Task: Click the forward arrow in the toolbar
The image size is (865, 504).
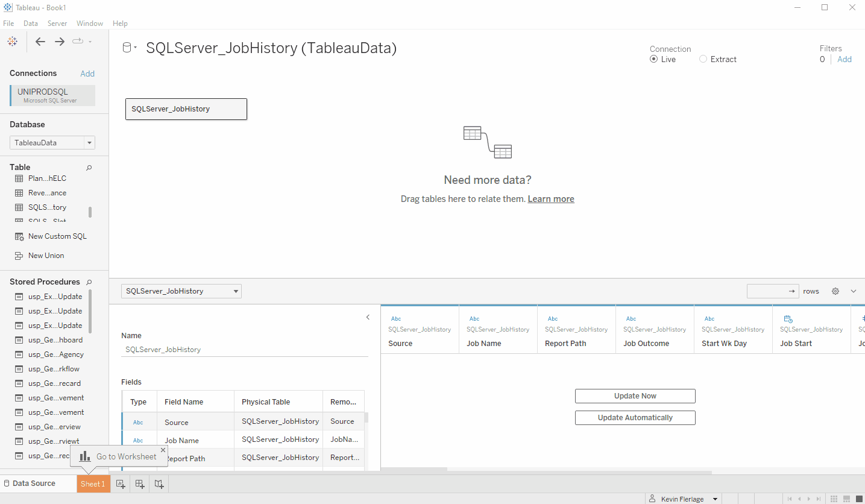Action: point(60,42)
